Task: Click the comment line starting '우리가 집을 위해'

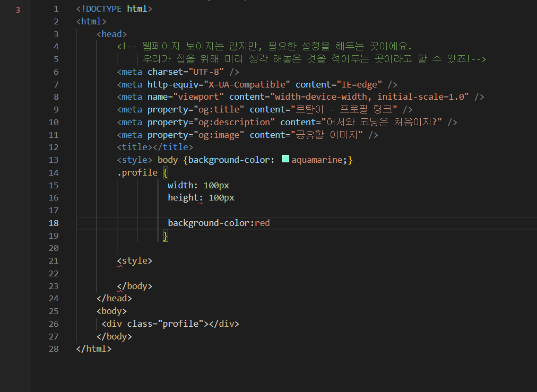Action: [314, 59]
